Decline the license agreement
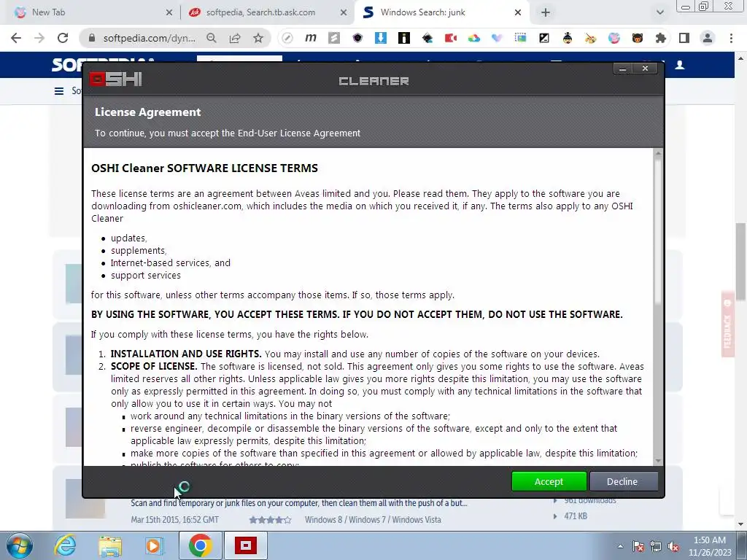 coord(624,481)
